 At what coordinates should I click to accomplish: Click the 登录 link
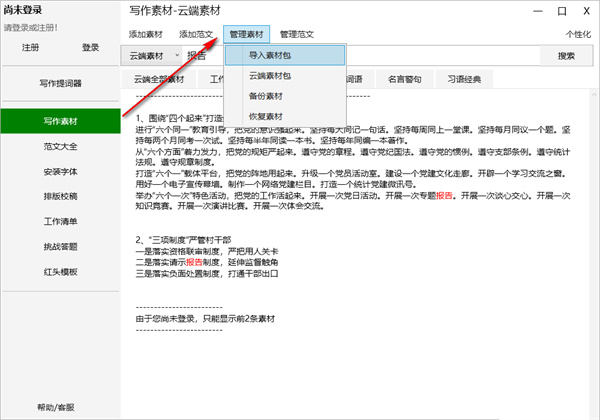click(91, 47)
